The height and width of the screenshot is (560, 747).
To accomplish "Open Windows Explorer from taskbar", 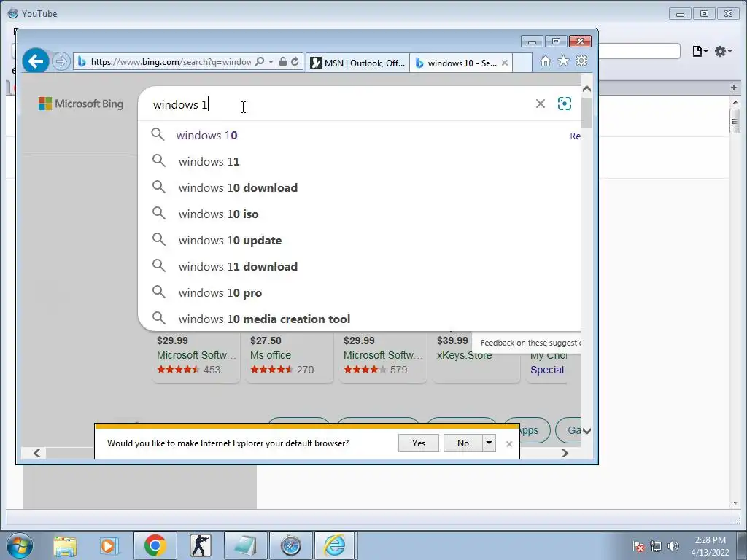I will point(65,545).
